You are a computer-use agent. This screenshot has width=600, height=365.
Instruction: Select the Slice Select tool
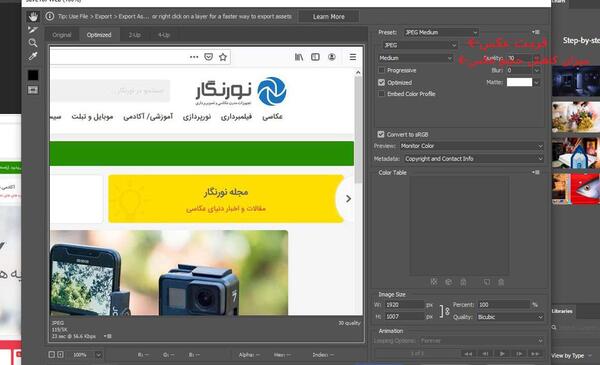coord(33,29)
